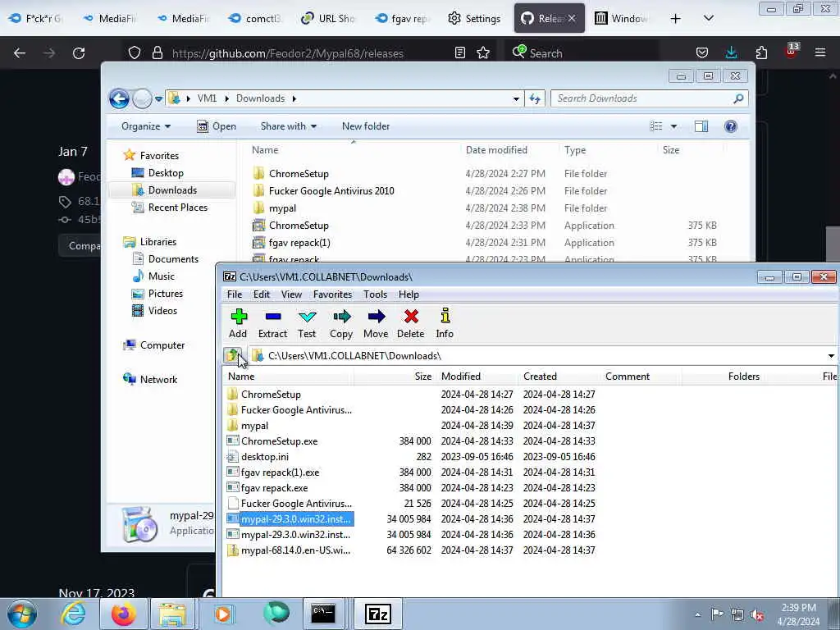Sort 7-Zip list by Modified column
Screen dimensions: 840x630
461,376
